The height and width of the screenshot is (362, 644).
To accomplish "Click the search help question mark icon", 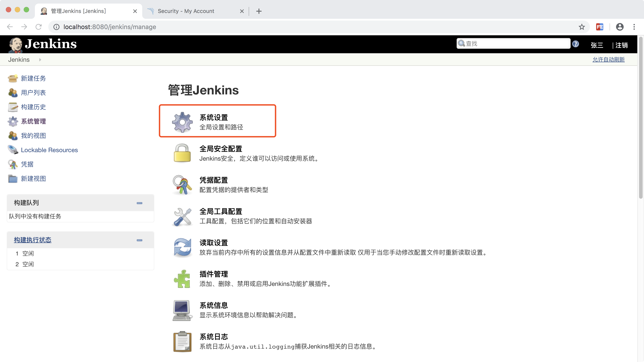I will [576, 44].
